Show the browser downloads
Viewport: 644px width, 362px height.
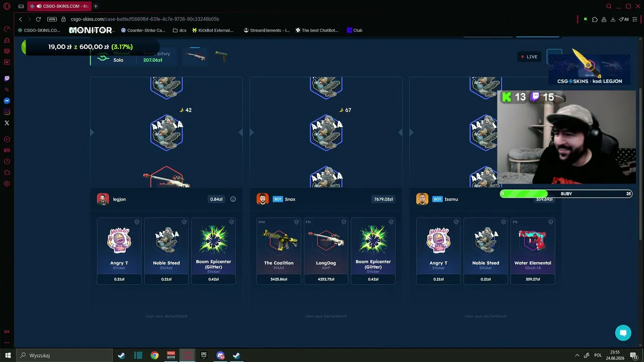click(613, 19)
